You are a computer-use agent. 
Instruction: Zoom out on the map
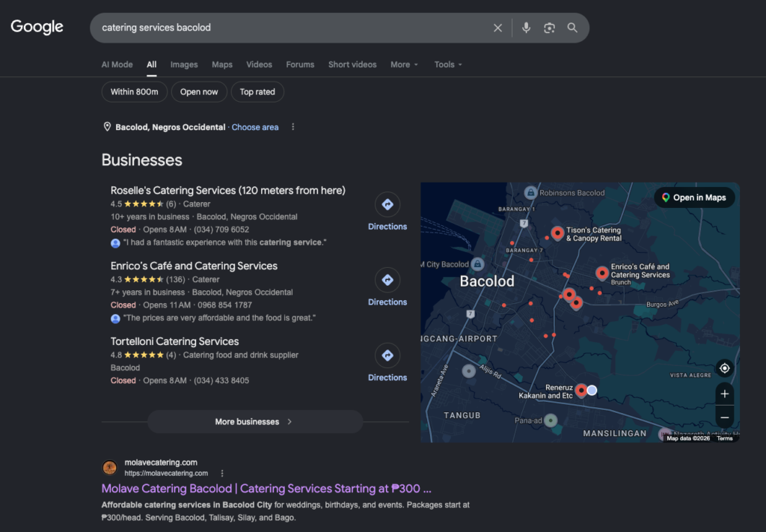pyautogui.click(x=724, y=418)
